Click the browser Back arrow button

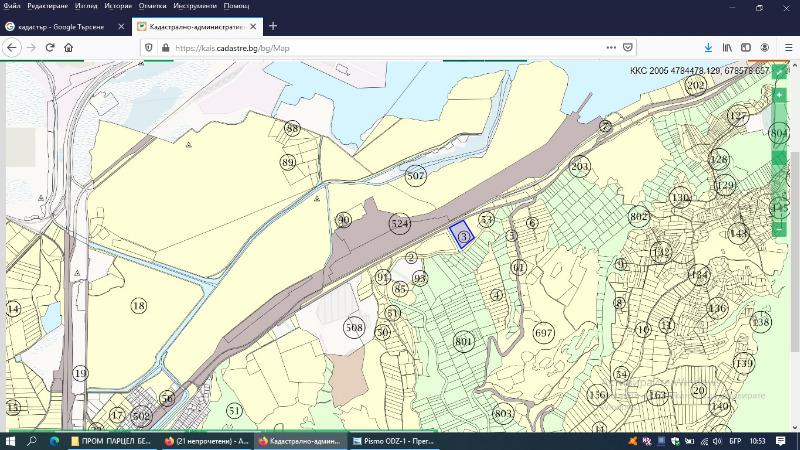tap(13, 47)
